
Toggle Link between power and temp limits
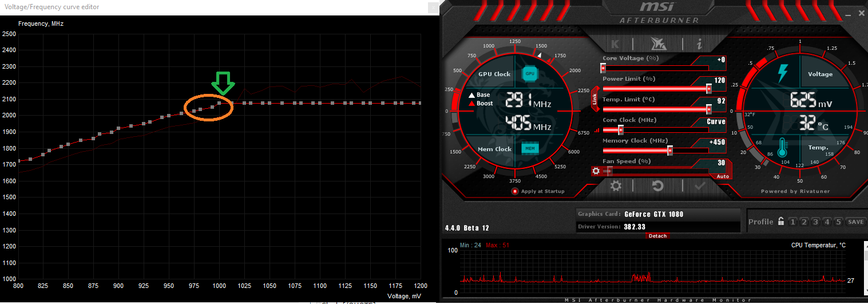coord(594,99)
